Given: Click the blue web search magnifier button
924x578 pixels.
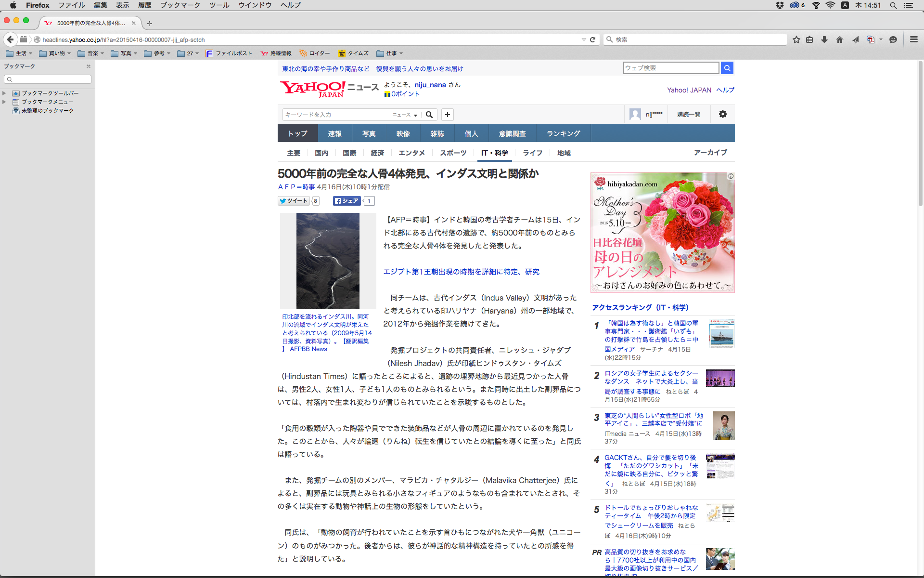Looking at the screenshot, I should (x=727, y=68).
